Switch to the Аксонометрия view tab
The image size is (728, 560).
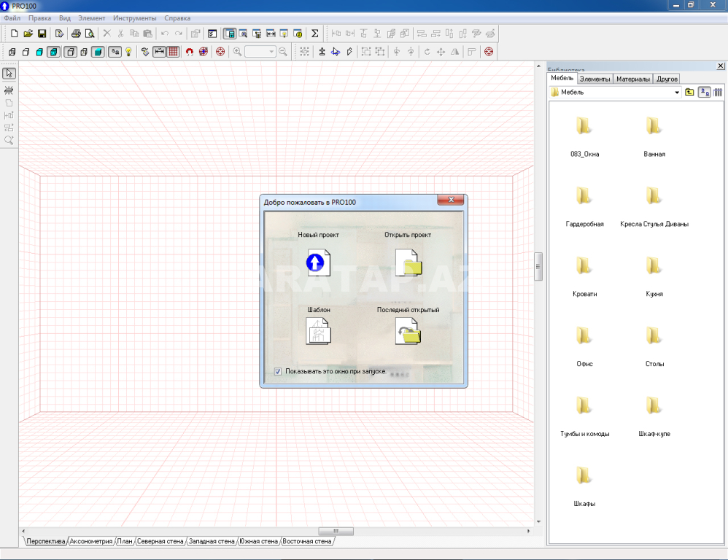point(91,542)
